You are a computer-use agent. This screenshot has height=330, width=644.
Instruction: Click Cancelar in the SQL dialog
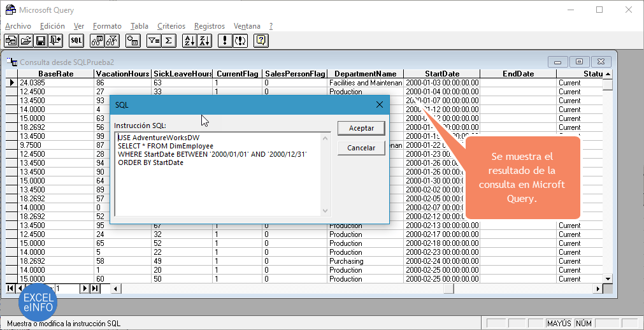[361, 148]
